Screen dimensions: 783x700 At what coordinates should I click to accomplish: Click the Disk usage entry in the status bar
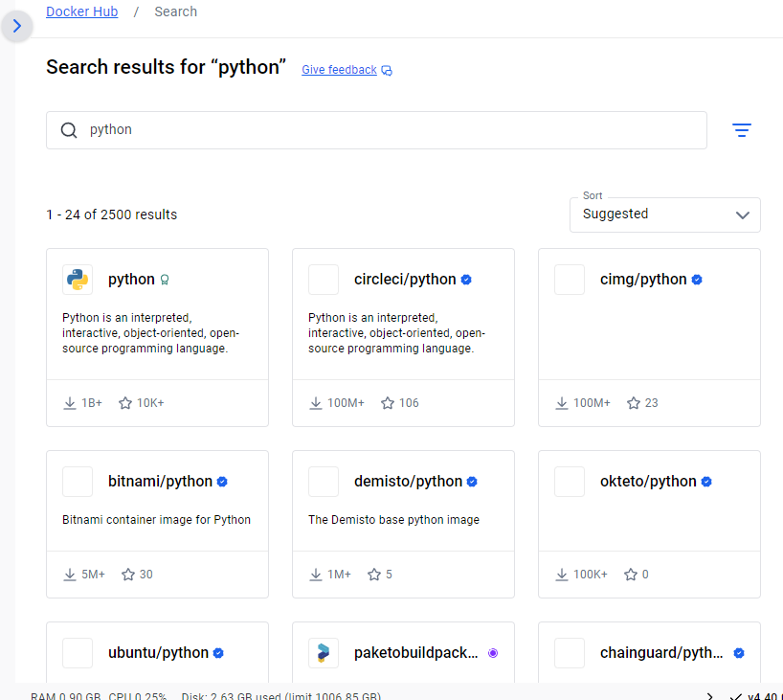[x=281, y=695]
